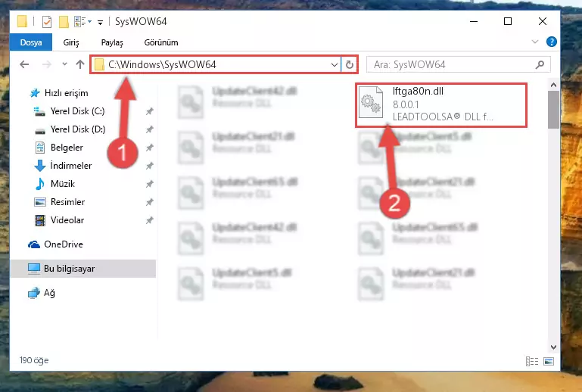
Task: Click the Ağ network icon
Action: [x=34, y=293]
